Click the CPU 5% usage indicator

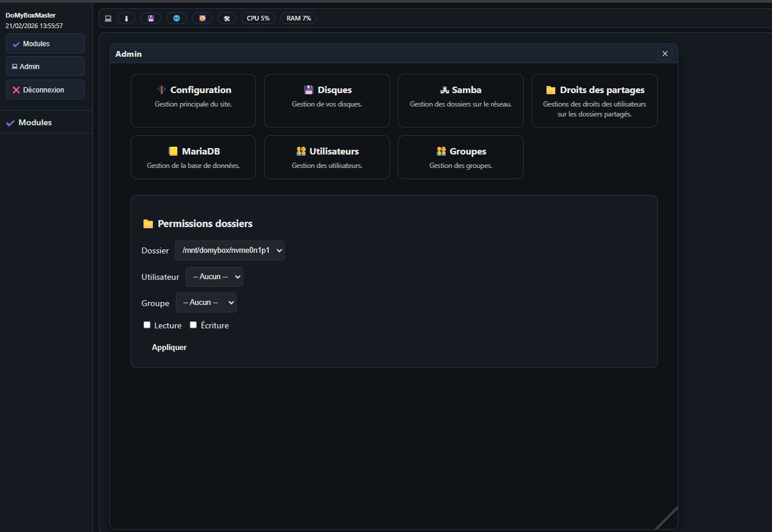click(x=258, y=18)
